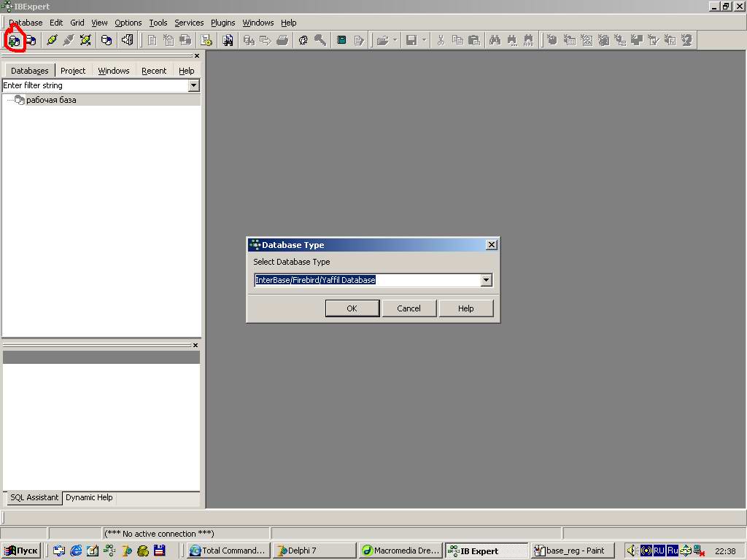
Task: Switch to the Recent explorer tab
Action: 154,71
